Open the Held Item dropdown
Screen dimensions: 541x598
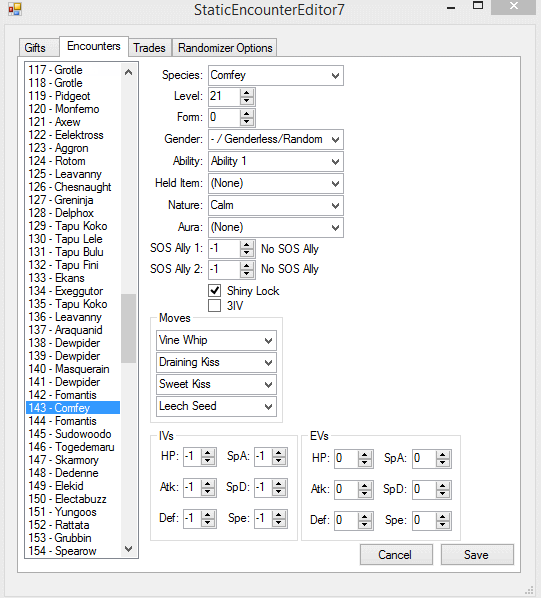pyautogui.click(x=276, y=183)
